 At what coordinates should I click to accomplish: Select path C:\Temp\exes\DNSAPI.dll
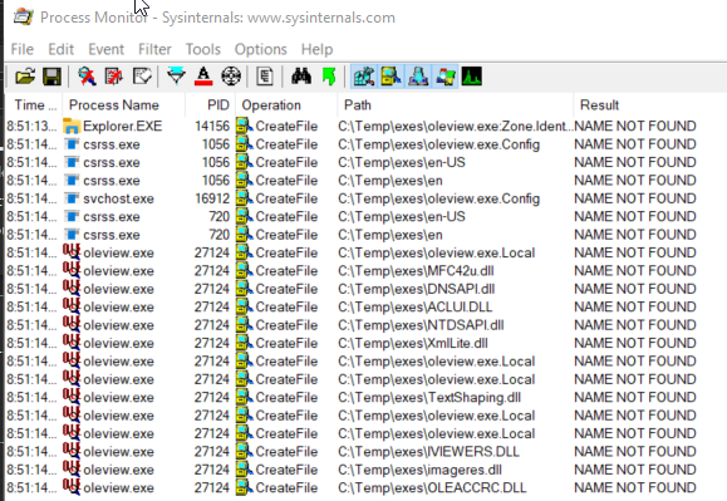[x=416, y=289]
